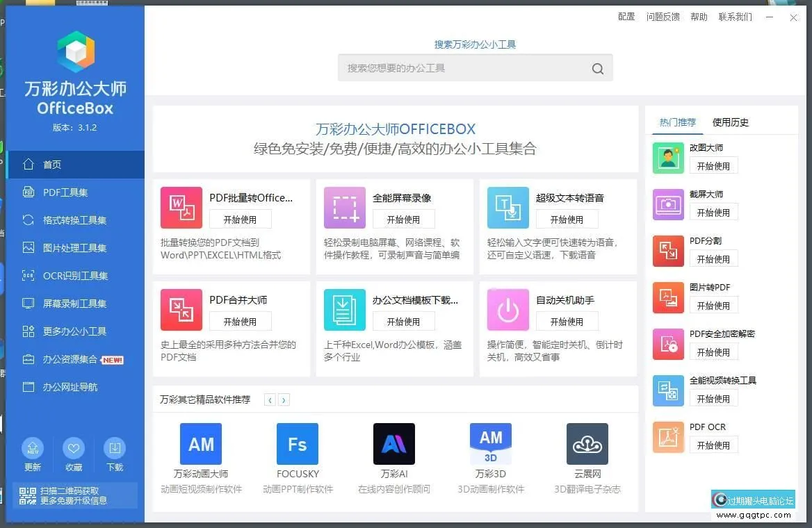Open the 配置 settings menu
Screen dimensions: 812x528
tap(626, 17)
